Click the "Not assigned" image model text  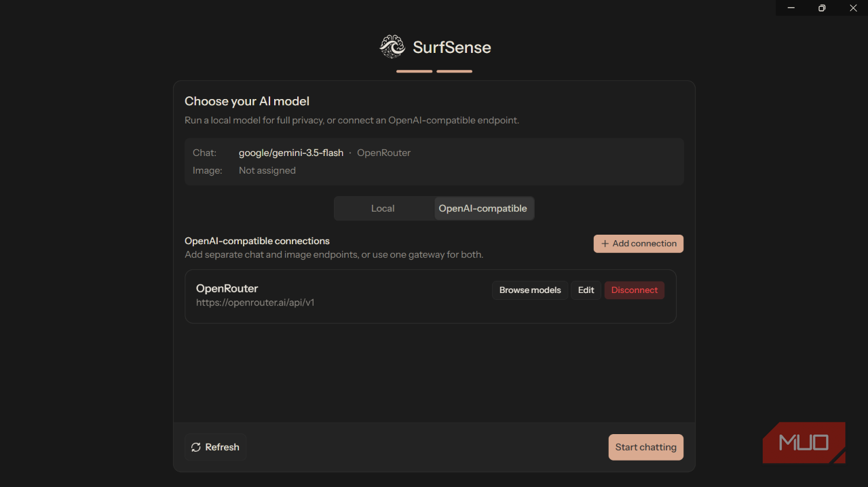pyautogui.click(x=267, y=171)
